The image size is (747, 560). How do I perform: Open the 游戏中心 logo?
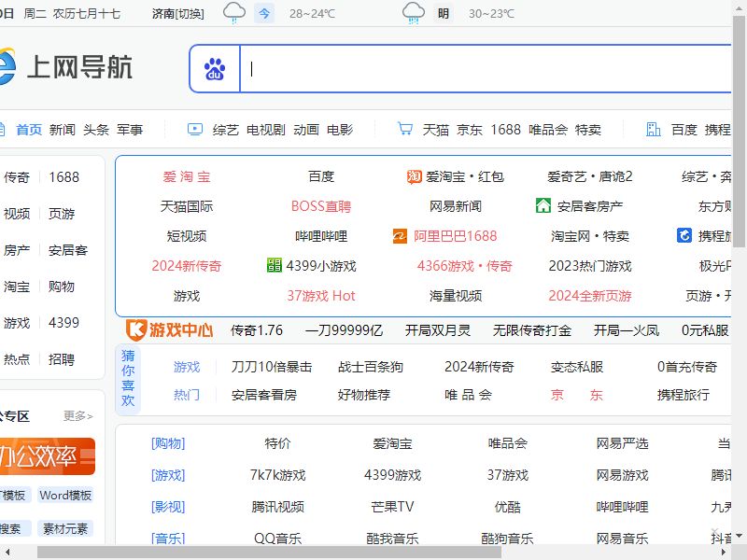[x=170, y=329]
